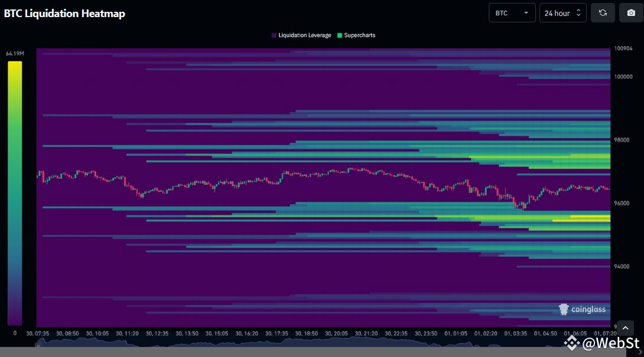
Task: Click the upward chevron above the timeline
Action: click(x=625, y=327)
